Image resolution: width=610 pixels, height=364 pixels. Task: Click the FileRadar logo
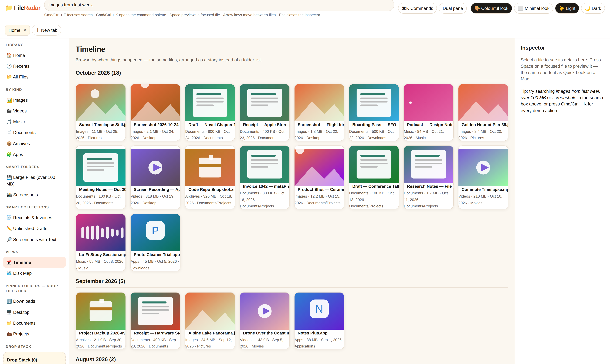coord(23,8)
